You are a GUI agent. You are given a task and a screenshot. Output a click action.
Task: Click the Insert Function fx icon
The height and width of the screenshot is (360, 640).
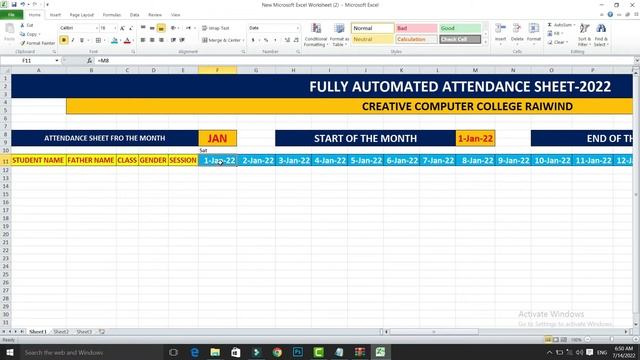(x=89, y=60)
